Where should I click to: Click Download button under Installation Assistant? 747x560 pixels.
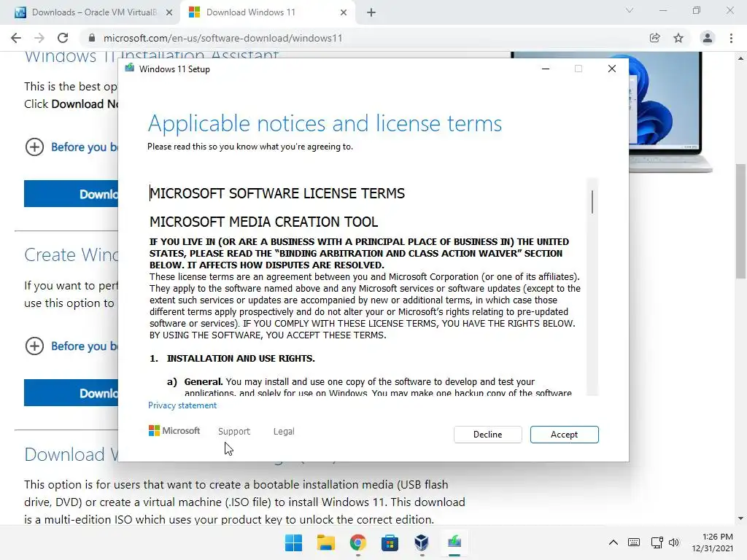[71, 194]
